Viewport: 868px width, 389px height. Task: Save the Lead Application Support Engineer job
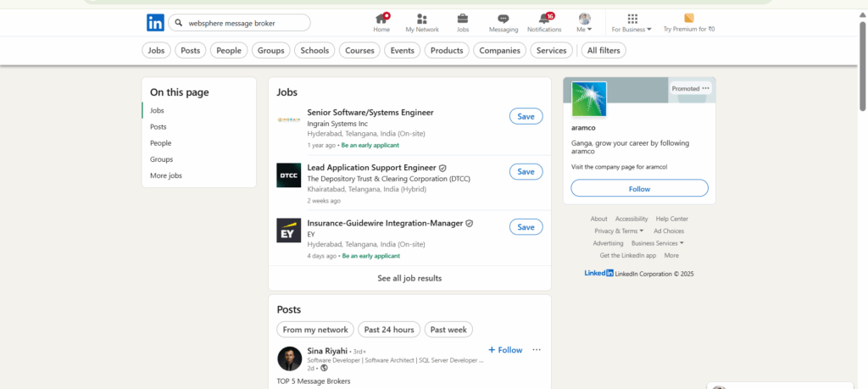(526, 171)
